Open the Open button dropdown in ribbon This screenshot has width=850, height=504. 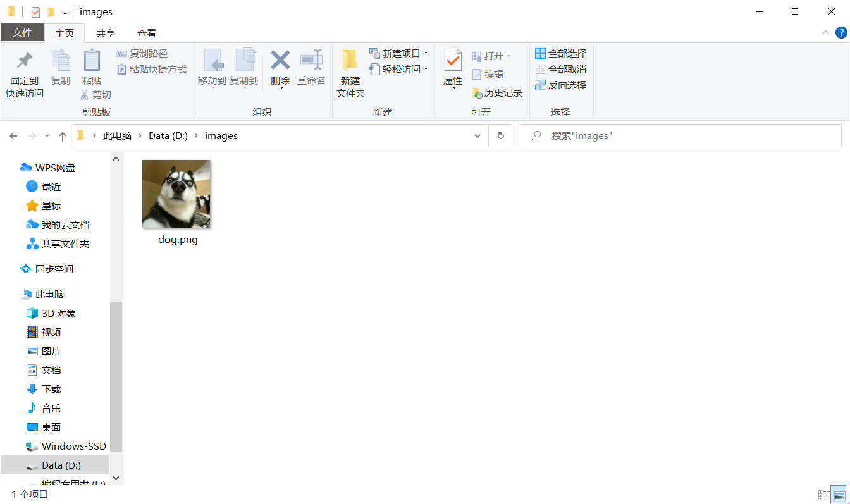click(508, 56)
